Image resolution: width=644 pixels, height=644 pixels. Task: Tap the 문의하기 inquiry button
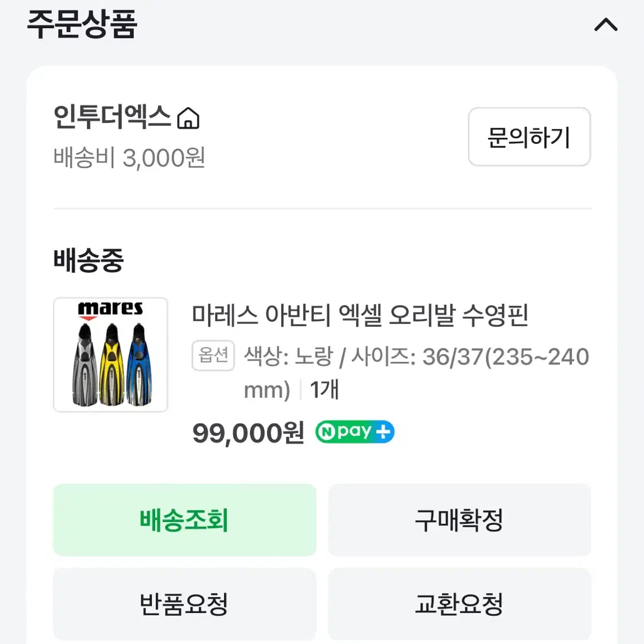[x=529, y=137]
